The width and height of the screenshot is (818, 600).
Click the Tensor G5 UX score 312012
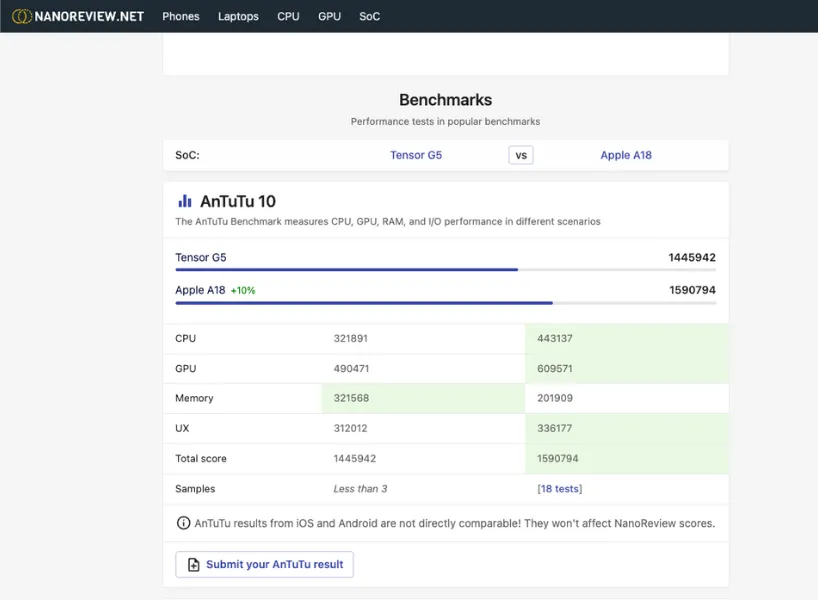point(350,428)
